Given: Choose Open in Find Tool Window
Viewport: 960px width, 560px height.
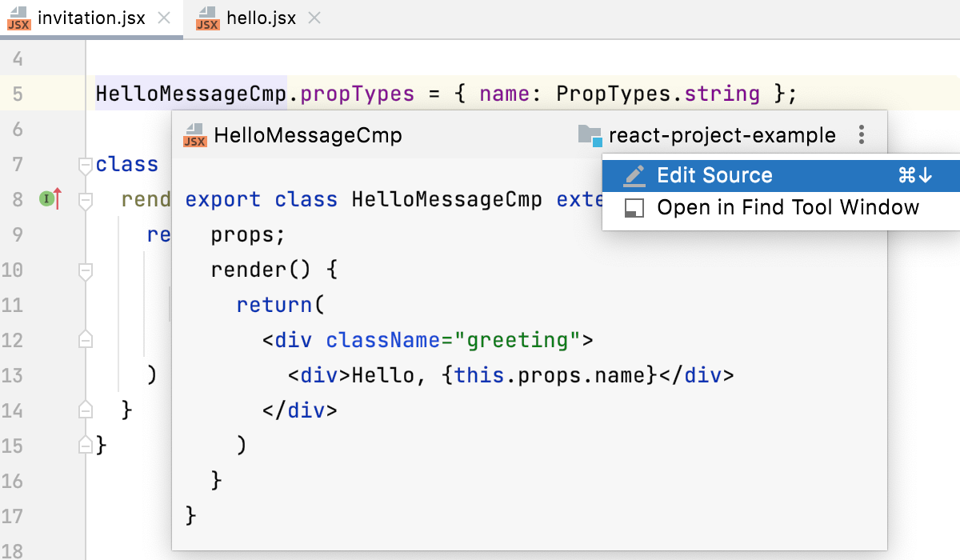Looking at the screenshot, I should 787,207.
